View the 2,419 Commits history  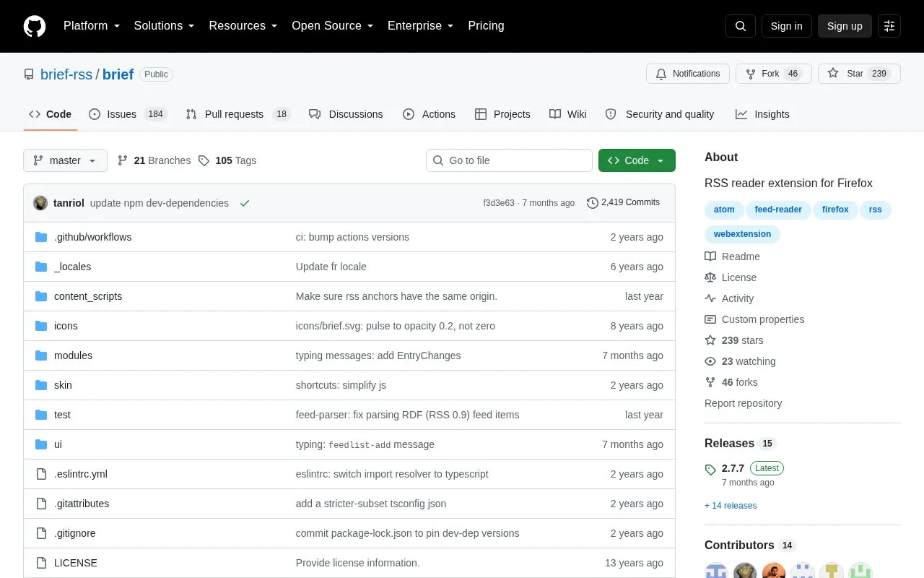(x=623, y=202)
